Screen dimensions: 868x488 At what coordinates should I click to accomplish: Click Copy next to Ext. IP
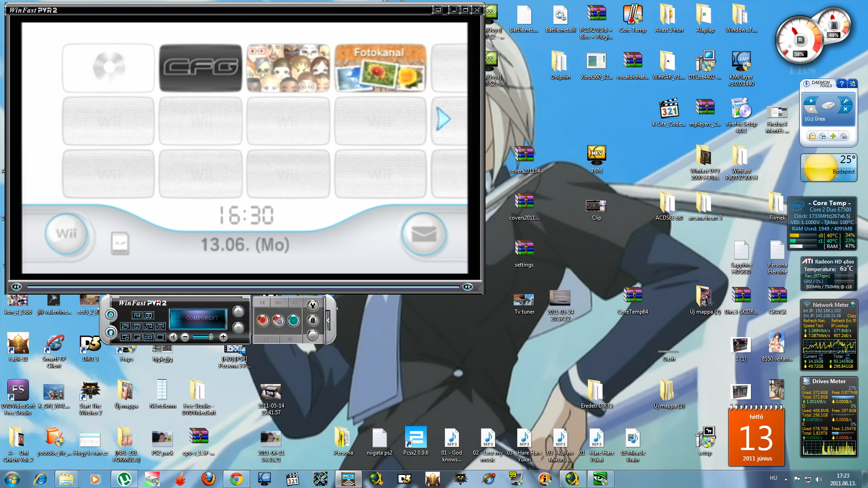coord(852,316)
